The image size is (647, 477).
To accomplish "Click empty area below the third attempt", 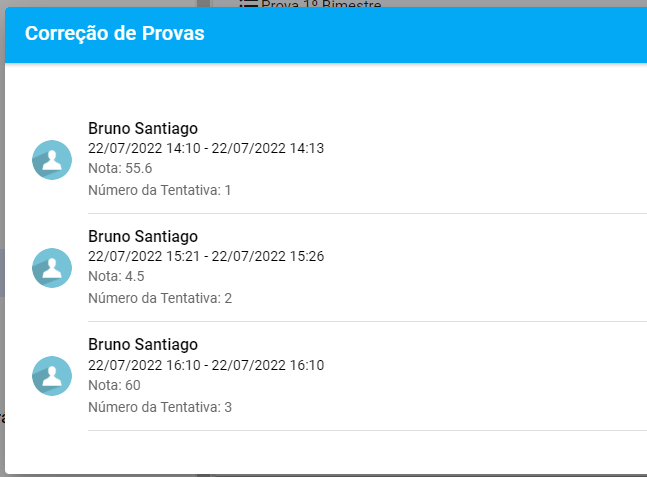I will pyautogui.click(x=326, y=452).
